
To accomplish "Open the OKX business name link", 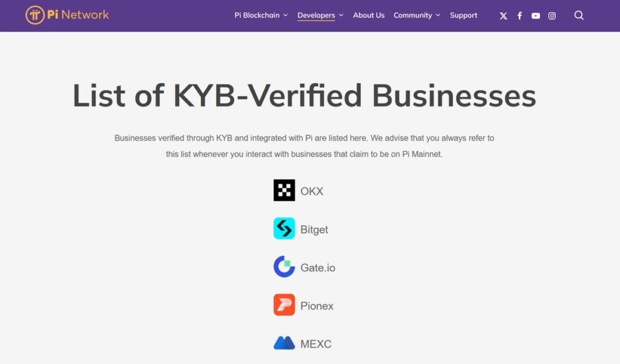I will point(312,191).
